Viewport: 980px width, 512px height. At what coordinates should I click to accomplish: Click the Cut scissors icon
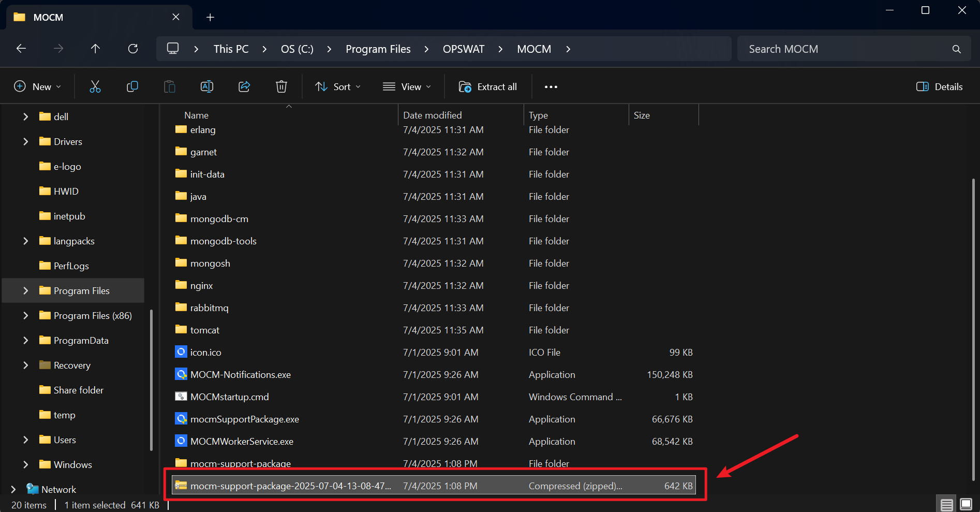[x=95, y=86]
